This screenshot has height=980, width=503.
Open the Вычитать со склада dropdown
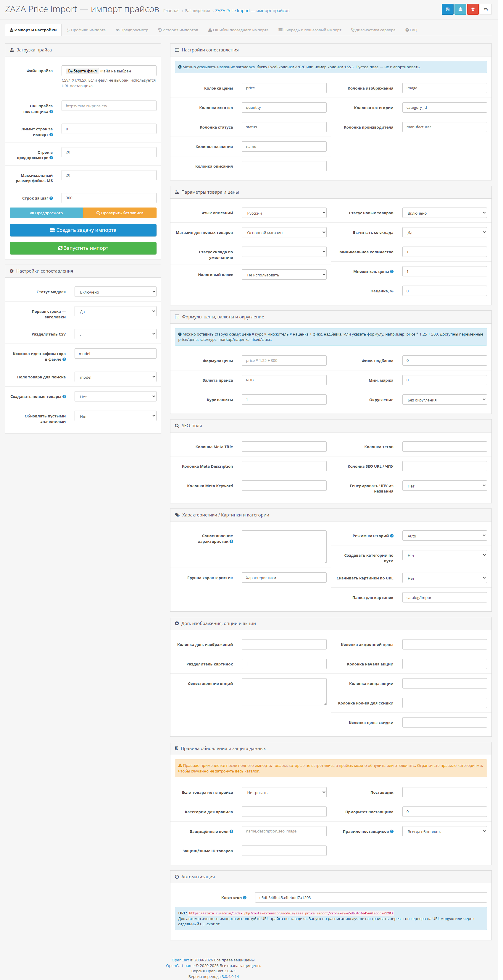(x=444, y=232)
